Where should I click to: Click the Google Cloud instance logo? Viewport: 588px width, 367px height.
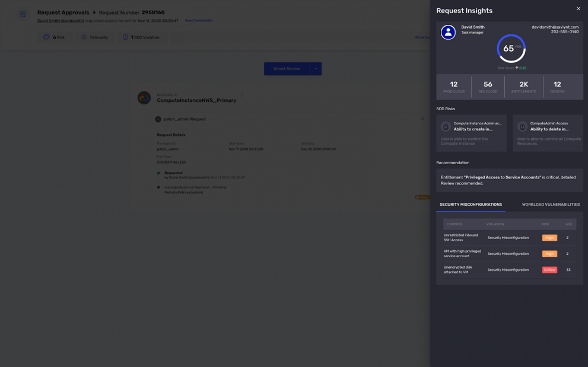coord(144,98)
